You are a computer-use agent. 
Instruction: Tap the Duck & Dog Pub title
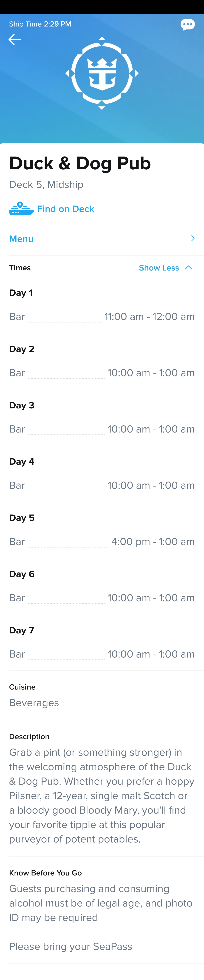pos(80,164)
